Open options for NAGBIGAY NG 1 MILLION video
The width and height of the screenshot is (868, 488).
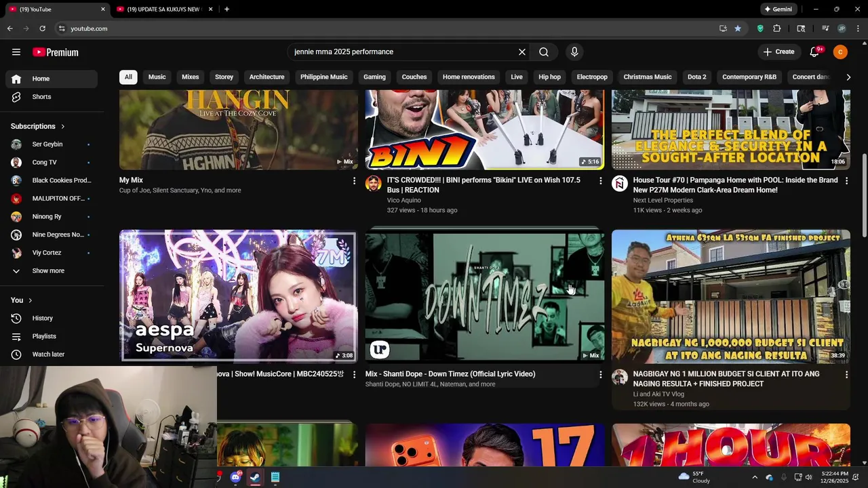click(846, 375)
